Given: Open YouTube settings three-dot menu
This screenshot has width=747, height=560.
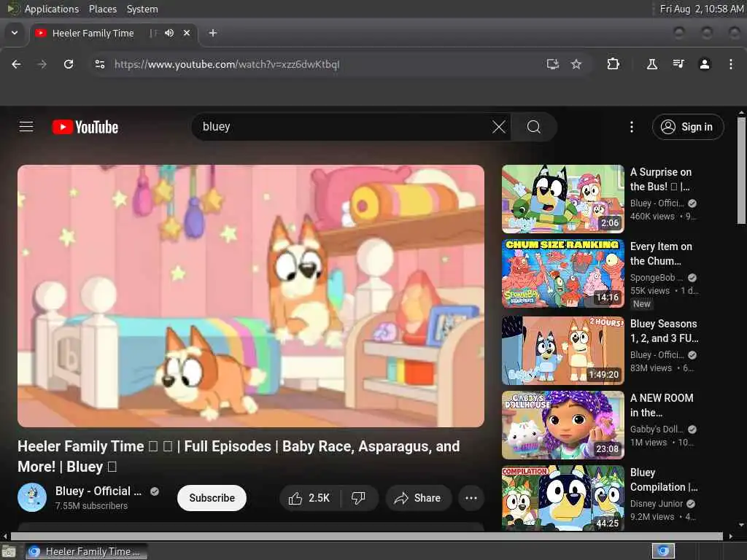Looking at the screenshot, I should [631, 127].
